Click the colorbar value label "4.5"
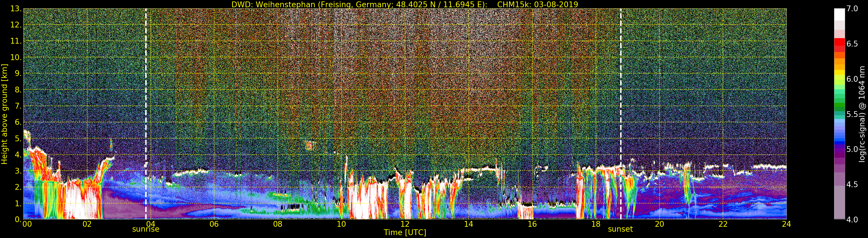The width and height of the screenshot is (868, 238). click(x=852, y=185)
